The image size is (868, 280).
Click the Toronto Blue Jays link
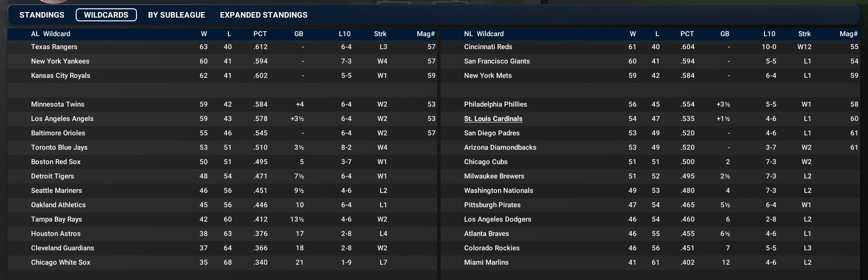59,147
